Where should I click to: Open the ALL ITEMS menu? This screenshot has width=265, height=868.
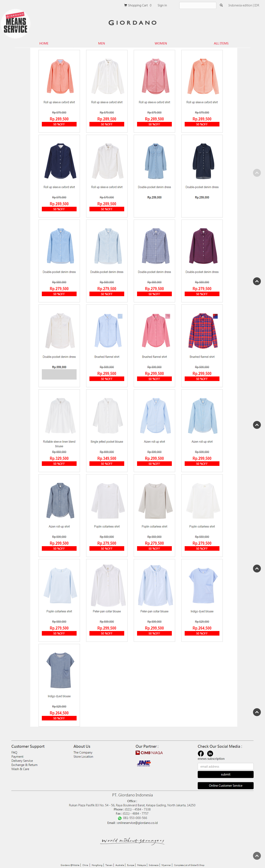(221, 43)
